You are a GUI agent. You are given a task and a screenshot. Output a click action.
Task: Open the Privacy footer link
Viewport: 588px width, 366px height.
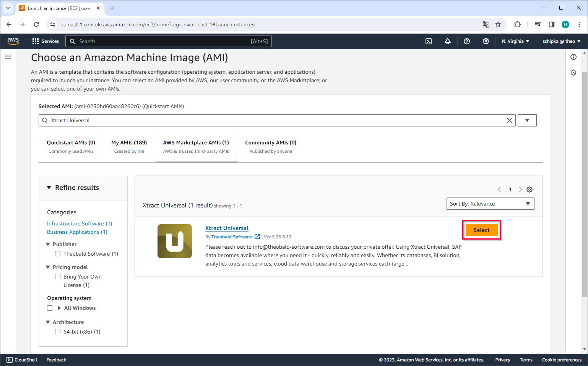(x=503, y=360)
